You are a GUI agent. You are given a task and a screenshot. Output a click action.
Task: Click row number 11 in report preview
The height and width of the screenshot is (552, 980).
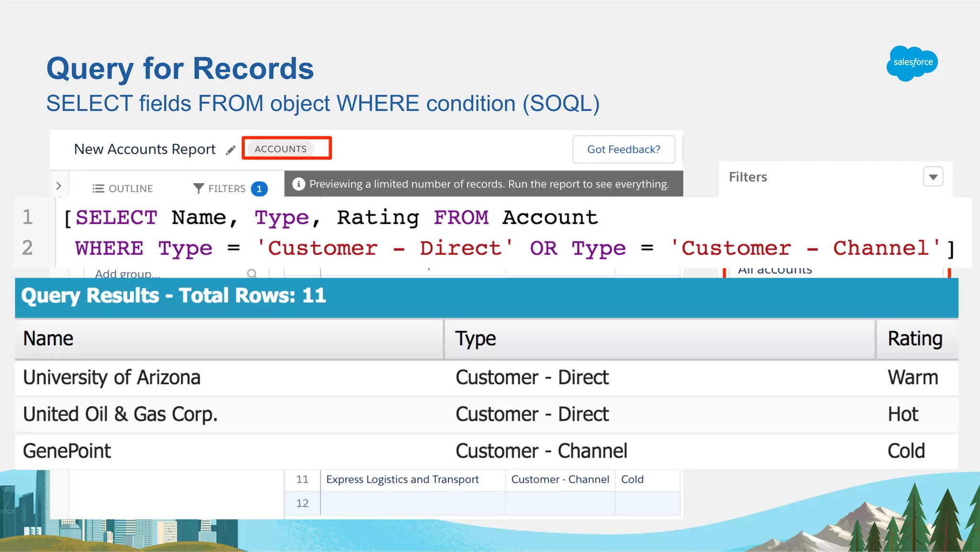click(x=302, y=480)
